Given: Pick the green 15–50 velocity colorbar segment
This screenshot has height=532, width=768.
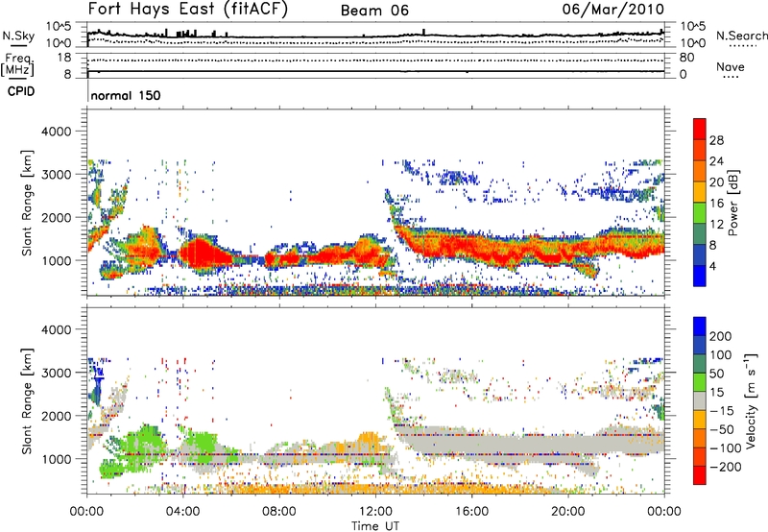Looking at the screenshot, I should (x=700, y=382).
